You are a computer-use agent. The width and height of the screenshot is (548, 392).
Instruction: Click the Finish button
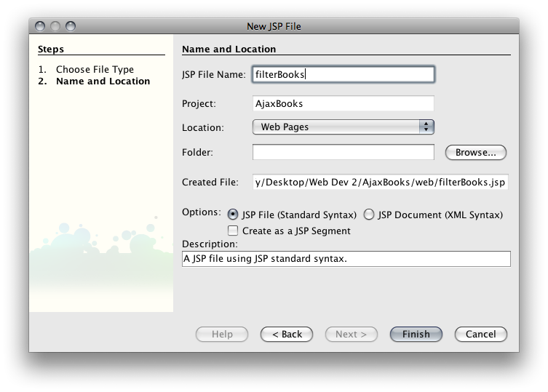pyautogui.click(x=416, y=335)
